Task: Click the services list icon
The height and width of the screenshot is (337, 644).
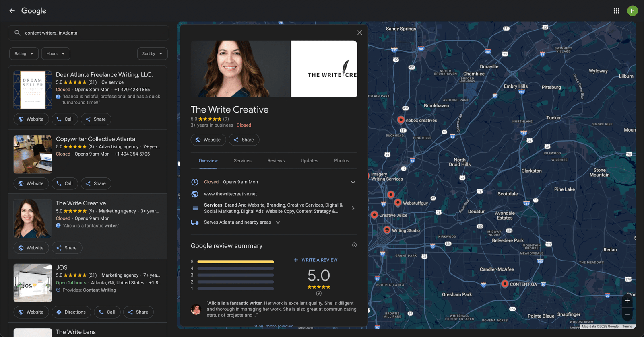Action: coord(195,208)
